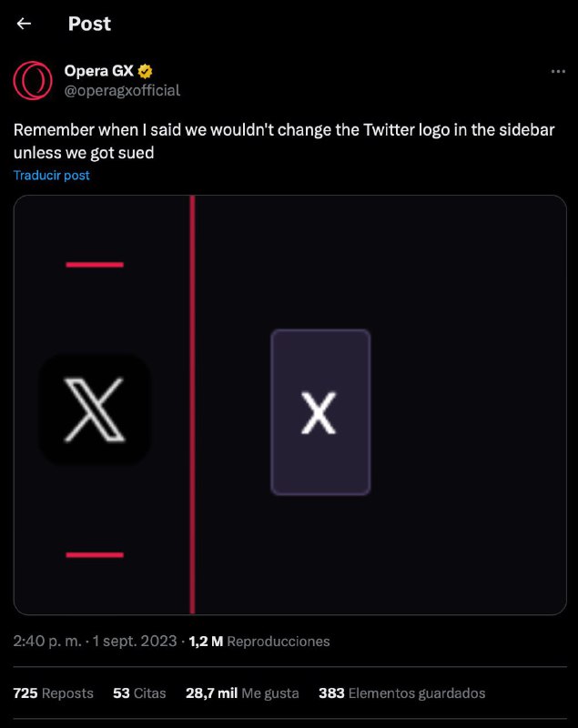578x728 pixels.
Task: Click the top red dash line
Action: pyautogui.click(x=95, y=265)
